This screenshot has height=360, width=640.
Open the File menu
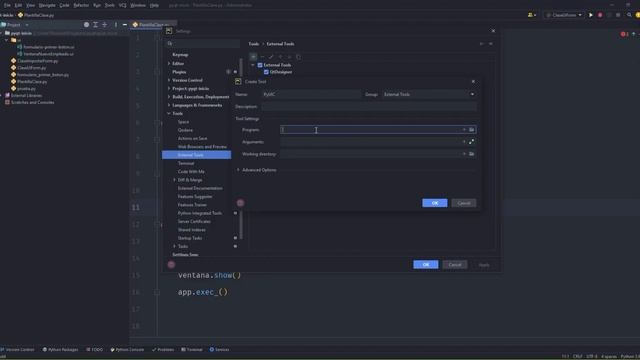7,5
